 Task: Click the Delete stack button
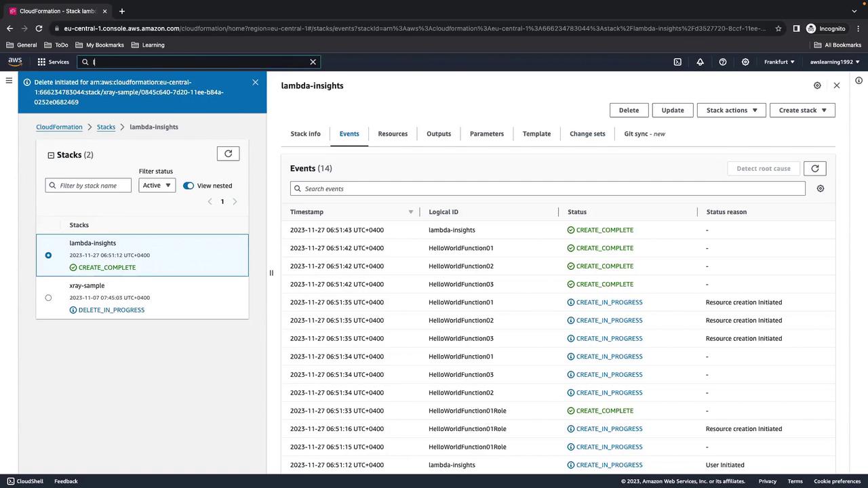point(629,110)
